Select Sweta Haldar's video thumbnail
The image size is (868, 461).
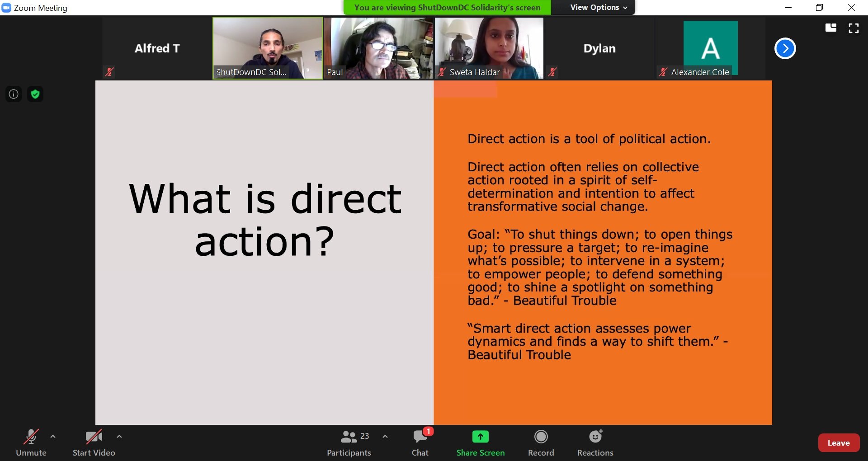pyautogui.click(x=489, y=48)
